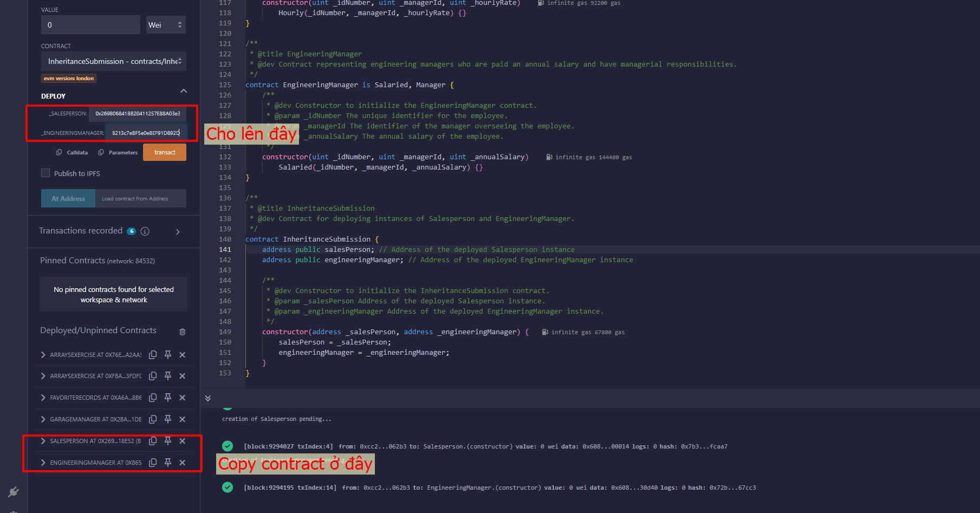Expand FAVORITERECORDS contract details
Viewport: 980px width, 513px height.
43,398
